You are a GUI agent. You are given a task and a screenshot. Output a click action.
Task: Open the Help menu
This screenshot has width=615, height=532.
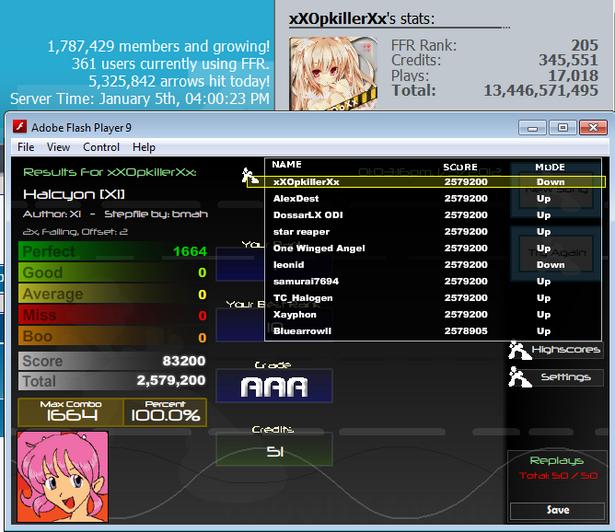144,147
